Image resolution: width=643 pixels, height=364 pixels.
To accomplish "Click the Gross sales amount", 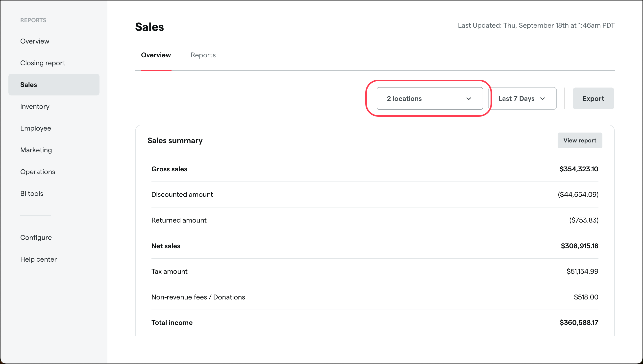I will (x=579, y=169).
